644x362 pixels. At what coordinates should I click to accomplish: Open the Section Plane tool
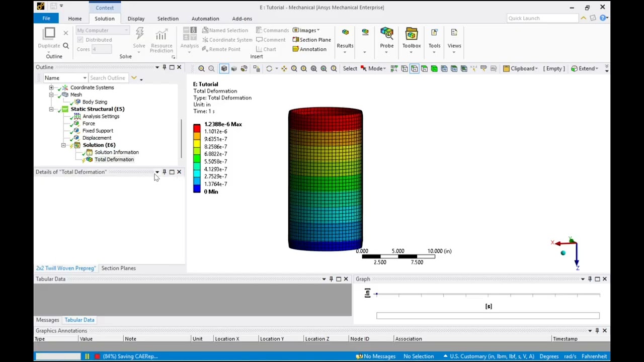(x=311, y=40)
